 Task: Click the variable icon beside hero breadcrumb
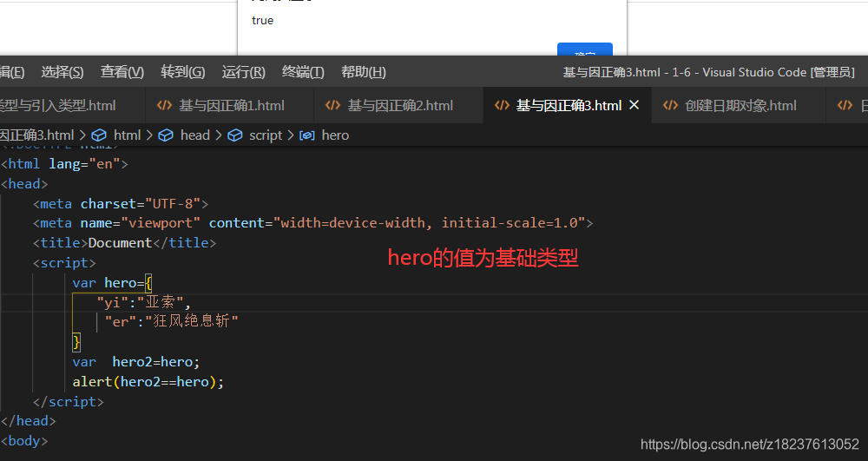click(x=306, y=135)
